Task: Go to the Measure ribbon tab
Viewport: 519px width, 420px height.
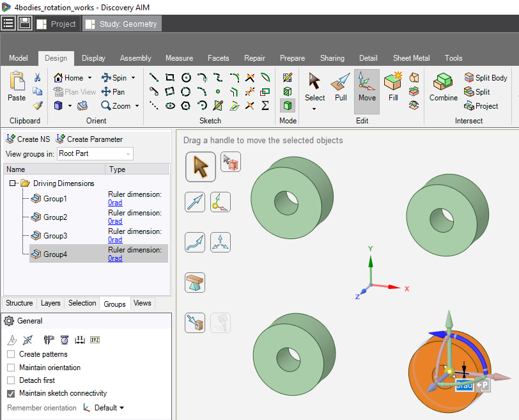Action: tap(179, 58)
